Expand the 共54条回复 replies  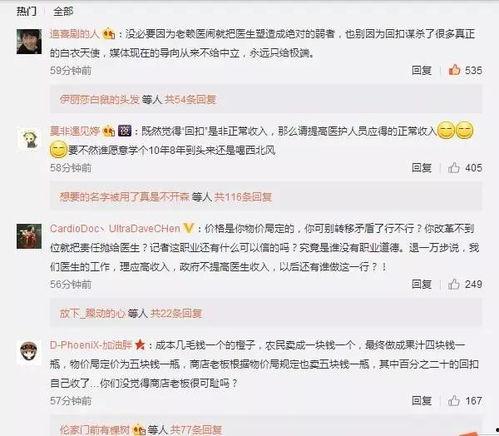(x=191, y=99)
